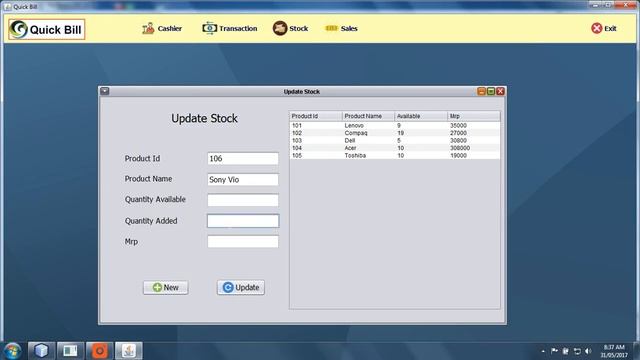Open the Sales menu
The width and height of the screenshot is (640, 360).
341,28
